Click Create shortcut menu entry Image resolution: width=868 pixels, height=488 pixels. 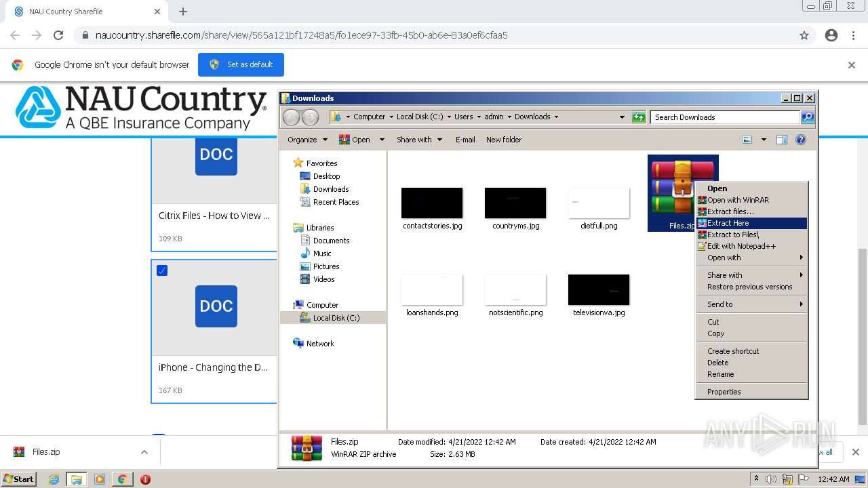tap(751, 351)
